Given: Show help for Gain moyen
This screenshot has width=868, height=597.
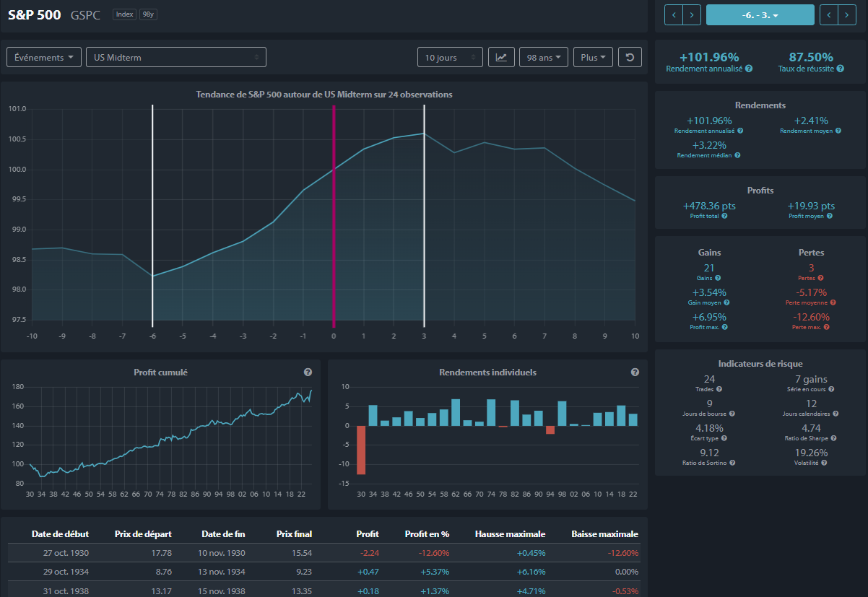Looking at the screenshot, I should pos(725,302).
